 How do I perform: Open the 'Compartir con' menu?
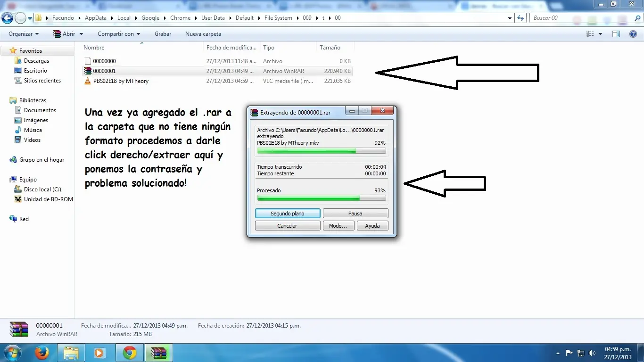click(x=119, y=34)
